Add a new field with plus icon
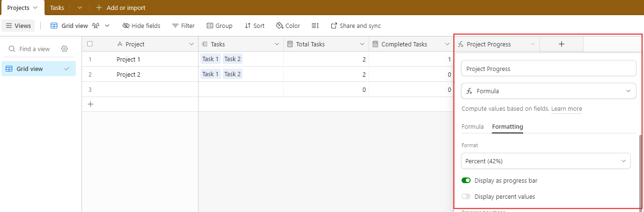 pyautogui.click(x=561, y=44)
